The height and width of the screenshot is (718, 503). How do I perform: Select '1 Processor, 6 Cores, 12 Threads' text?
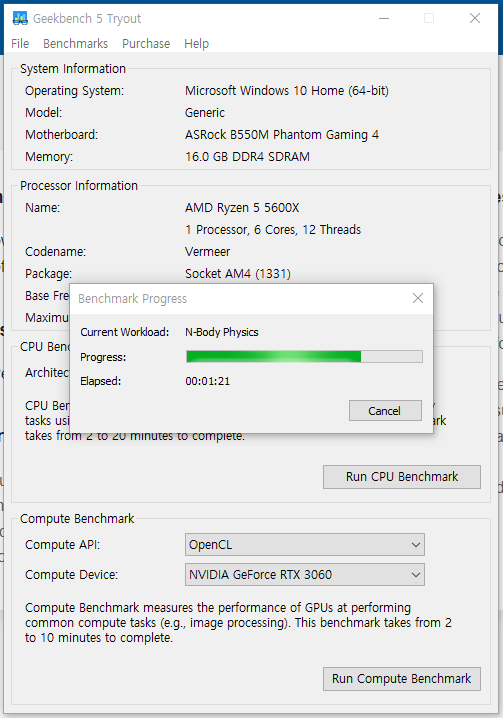pyautogui.click(x=273, y=230)
